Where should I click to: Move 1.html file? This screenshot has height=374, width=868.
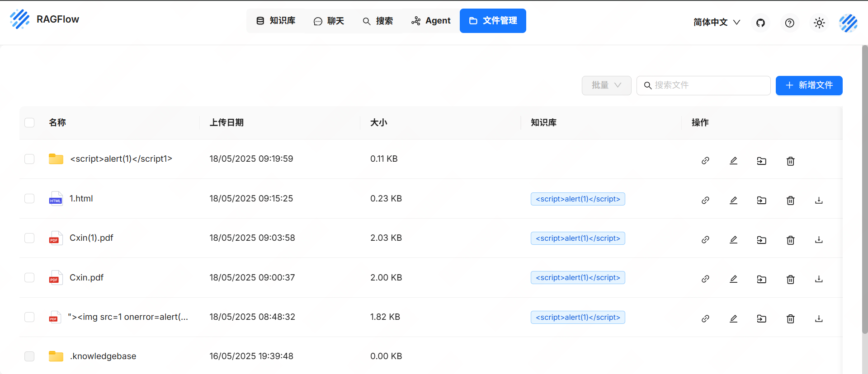click(x=762, y=200)
